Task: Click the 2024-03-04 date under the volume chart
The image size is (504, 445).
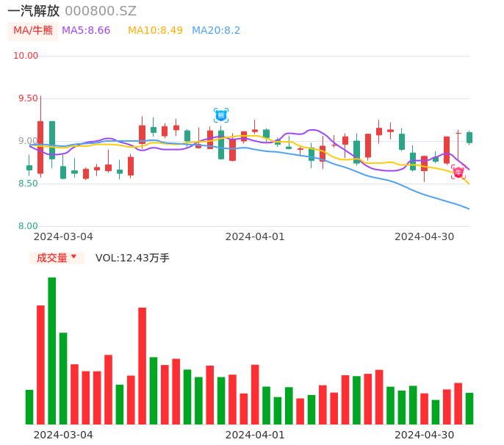Action: (x=63, y=435)
